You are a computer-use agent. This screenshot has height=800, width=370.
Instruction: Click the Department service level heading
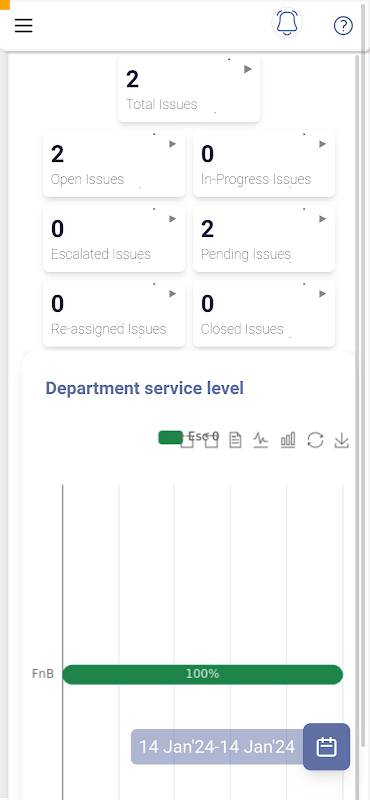click(145, 388)
